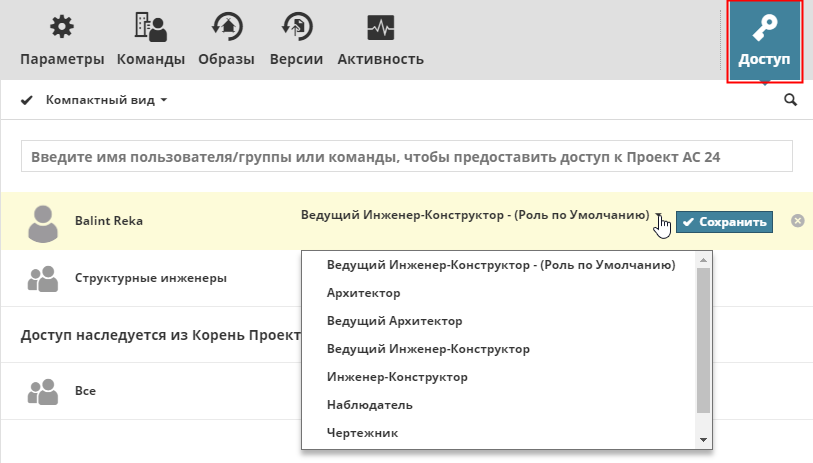
Task: Select the Доступ key tab
Action: (x=764, y=41)
